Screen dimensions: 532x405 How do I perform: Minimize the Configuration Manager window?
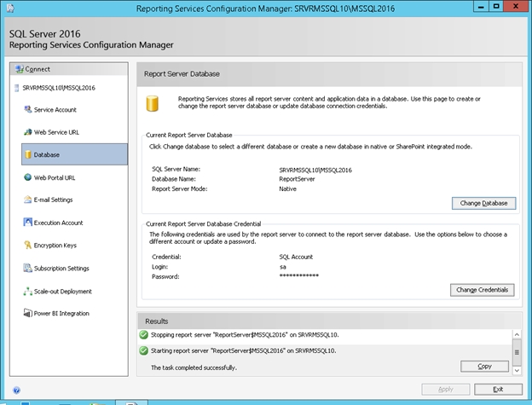pos(481,7)
